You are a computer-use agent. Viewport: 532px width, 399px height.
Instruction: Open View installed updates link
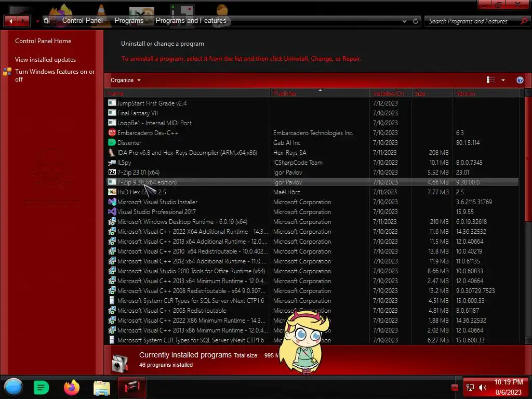(x=46, y=60)
